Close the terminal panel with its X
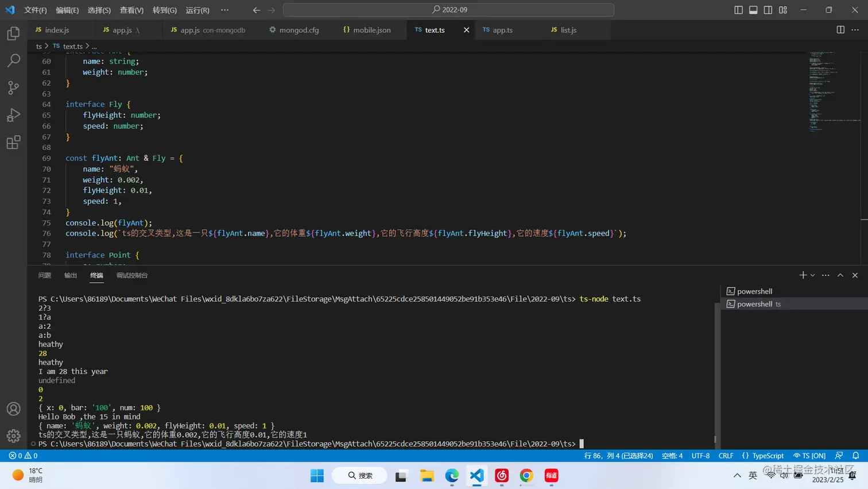 (855, 275)
